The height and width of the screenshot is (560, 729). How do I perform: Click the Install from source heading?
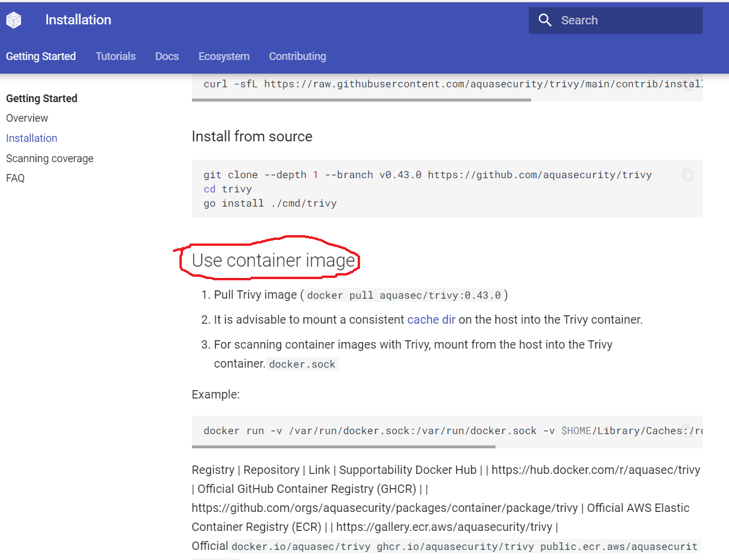point(252,137)
